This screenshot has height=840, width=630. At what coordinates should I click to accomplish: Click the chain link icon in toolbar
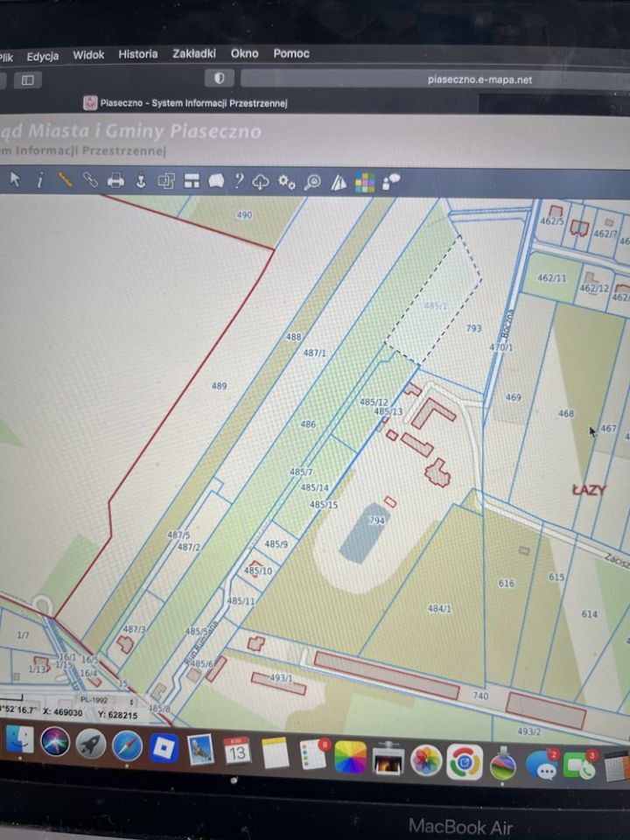click(90, 180)
